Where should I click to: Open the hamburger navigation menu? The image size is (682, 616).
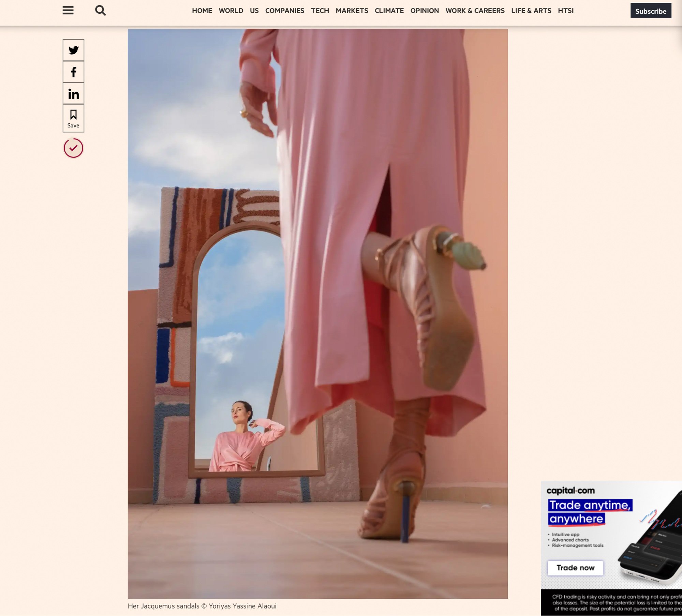coord(68,11)
